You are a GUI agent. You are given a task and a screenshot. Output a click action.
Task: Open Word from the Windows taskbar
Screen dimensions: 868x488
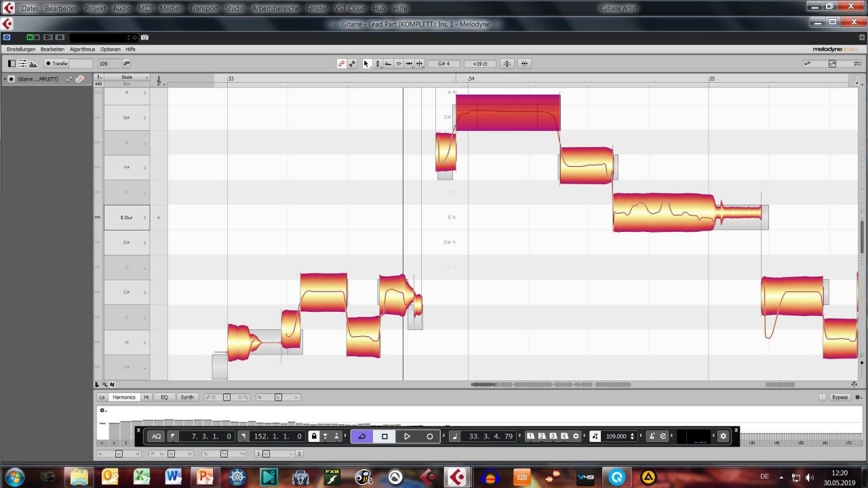pyautogui.click(x=172, y=477)
